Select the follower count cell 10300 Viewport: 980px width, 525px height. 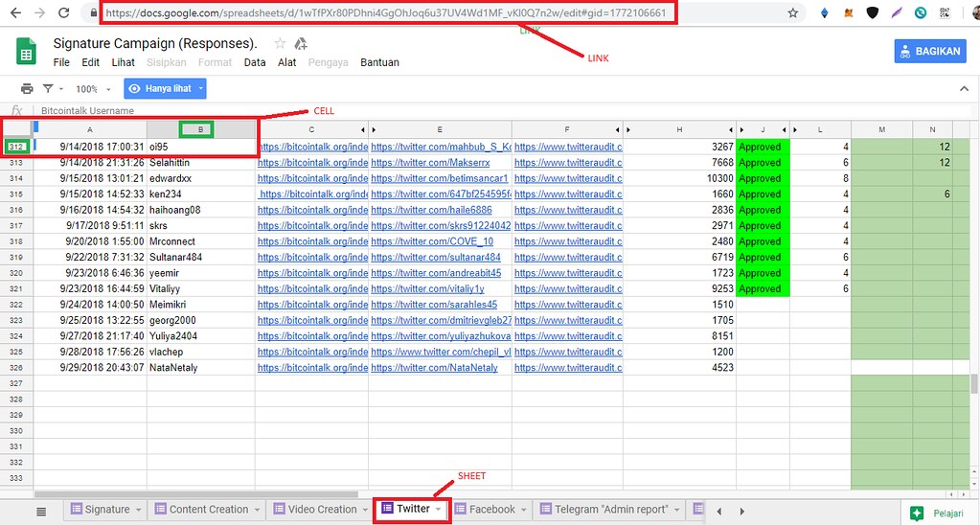point(679,178)
